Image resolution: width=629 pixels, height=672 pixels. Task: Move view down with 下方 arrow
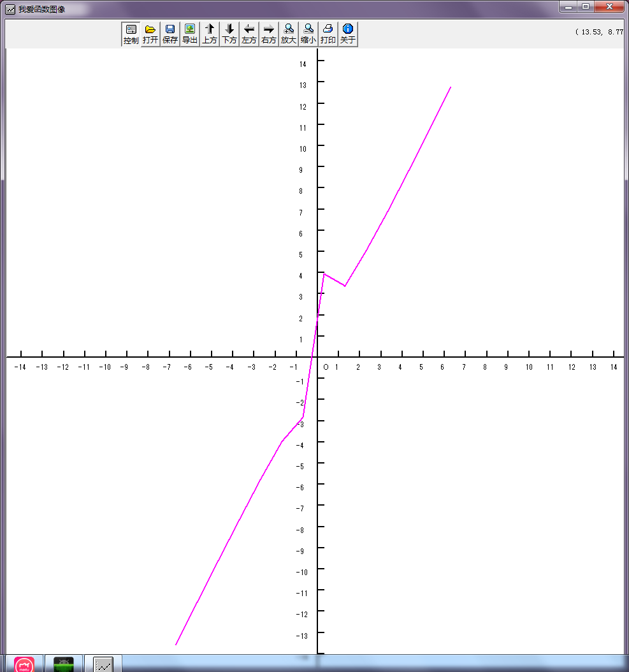[229, 34]
